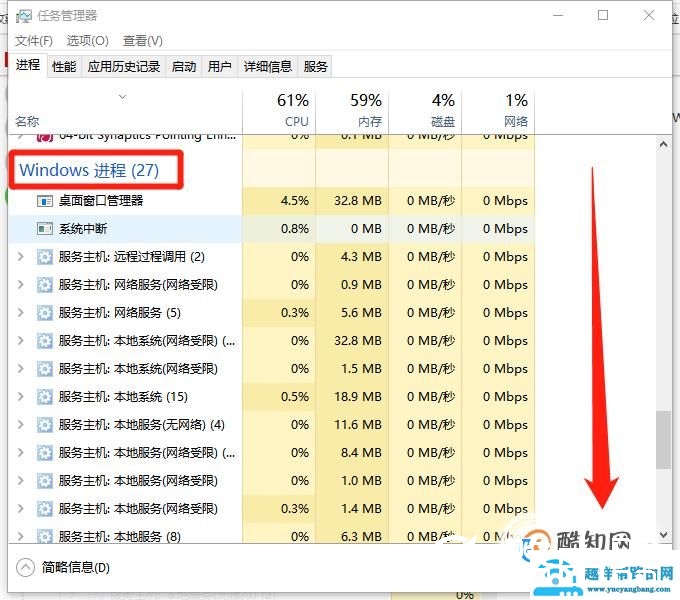The image size is (680, 600).
Task: Expand the 本地系统(网络受限) row with 1.5 MB
Action: point(20,368)
